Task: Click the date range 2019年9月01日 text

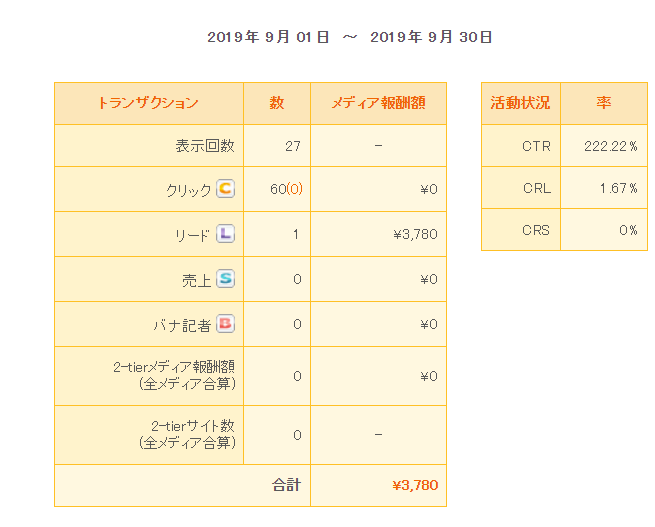Action: click(x=268, y=37)
